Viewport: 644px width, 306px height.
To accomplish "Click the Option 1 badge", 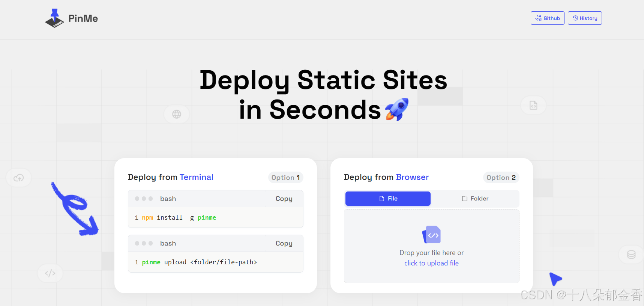I will point(286,178).
